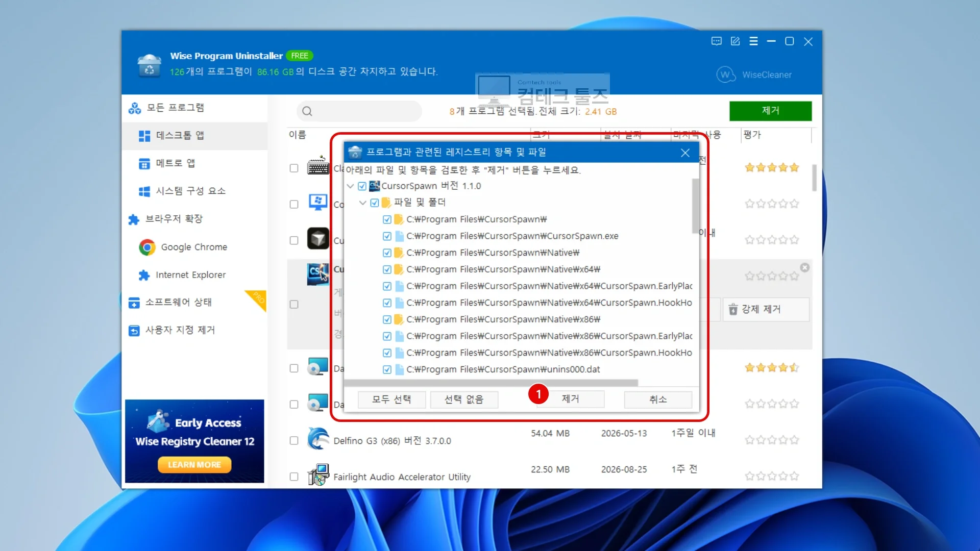
Task: Dismiss the selected row's small X icon
Action: point(804,267)
